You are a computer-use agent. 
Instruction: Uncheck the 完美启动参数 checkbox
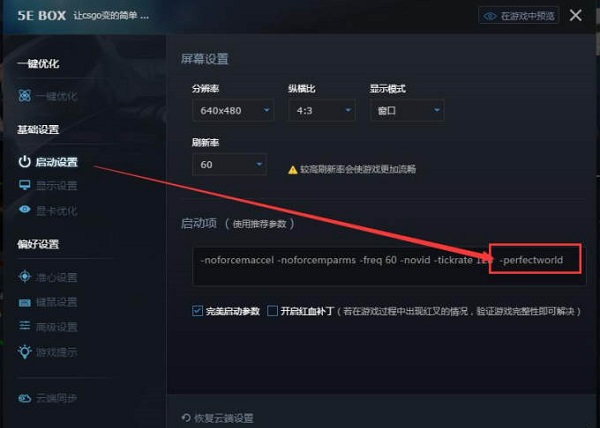pyautogui.click(x=197, y=311)
